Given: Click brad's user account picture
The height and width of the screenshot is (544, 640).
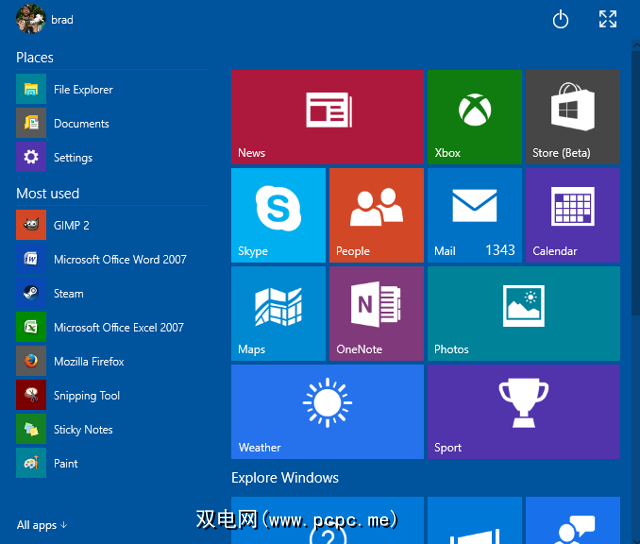Looking at the screenshot, I should [x=31, y=19].
